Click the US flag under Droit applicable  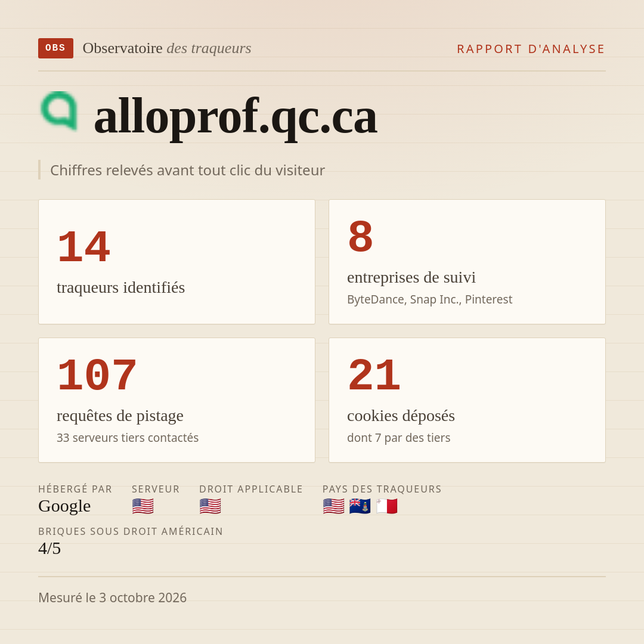pyautogui.click(x=210, y=506)
